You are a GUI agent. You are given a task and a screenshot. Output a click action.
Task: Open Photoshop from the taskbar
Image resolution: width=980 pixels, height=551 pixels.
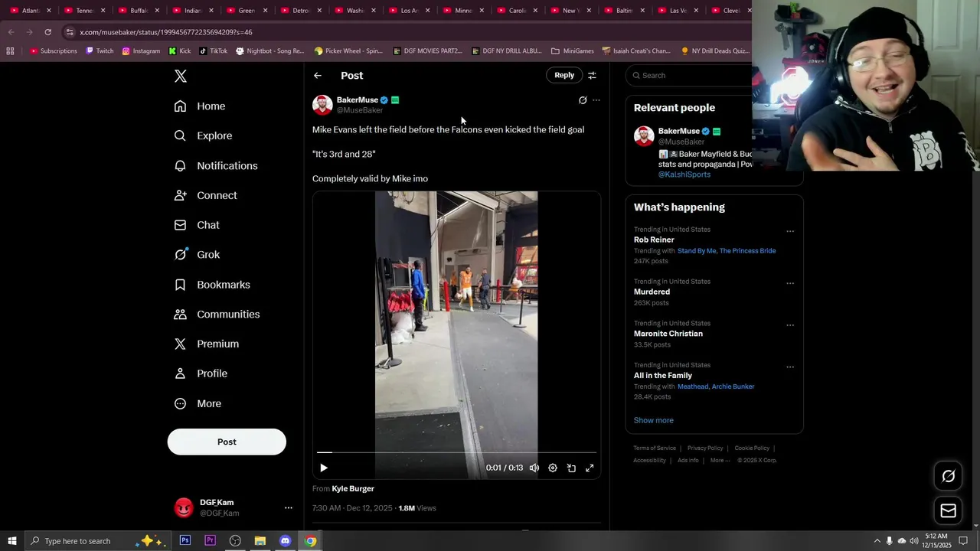coord(185,541)
